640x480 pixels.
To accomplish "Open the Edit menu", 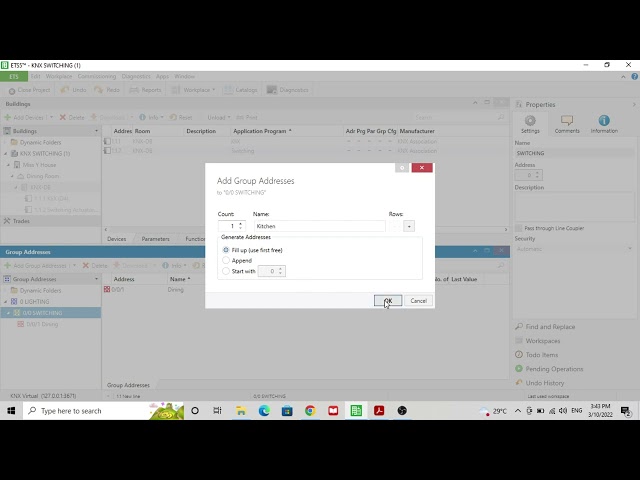I will 36,76.
